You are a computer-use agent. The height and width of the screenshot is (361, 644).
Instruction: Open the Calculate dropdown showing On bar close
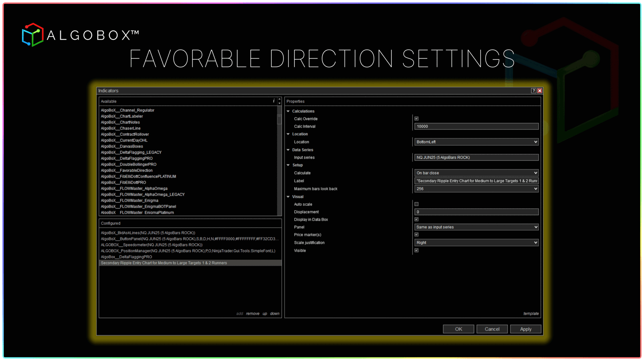pyautogui.click(x=476, y=173)
